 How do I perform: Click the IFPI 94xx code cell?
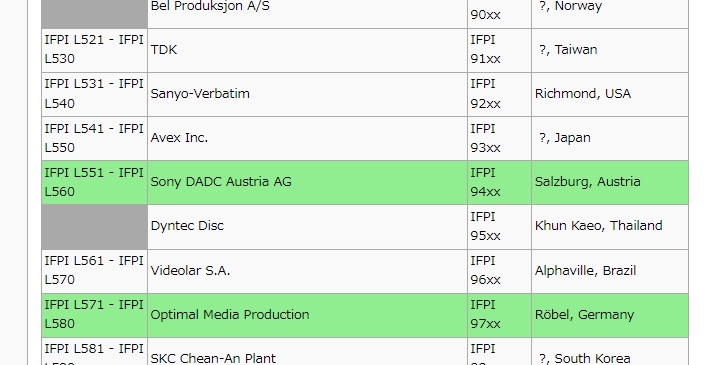click(499, 182)
